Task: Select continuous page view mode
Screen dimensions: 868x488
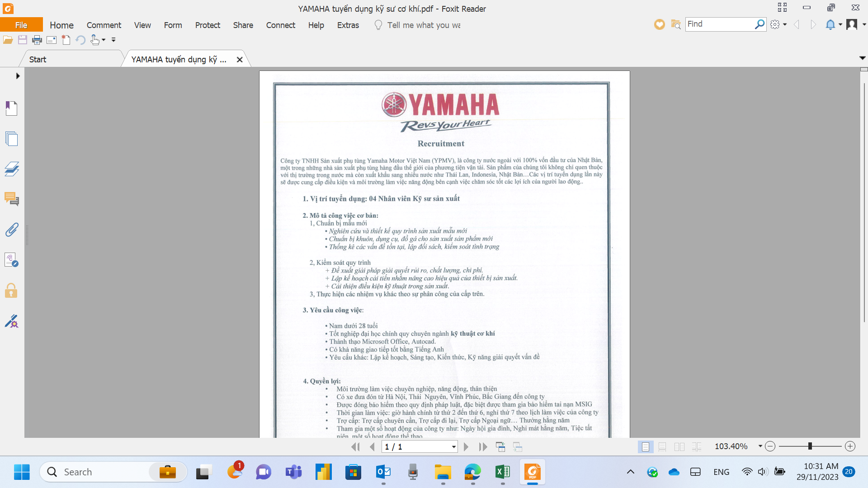Action: pos(662,447)
